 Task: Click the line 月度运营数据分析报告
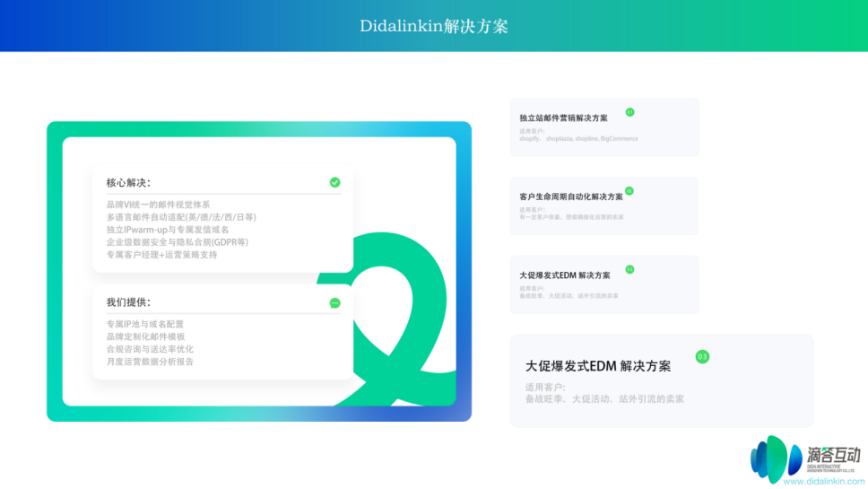click(x=150, y=362)
